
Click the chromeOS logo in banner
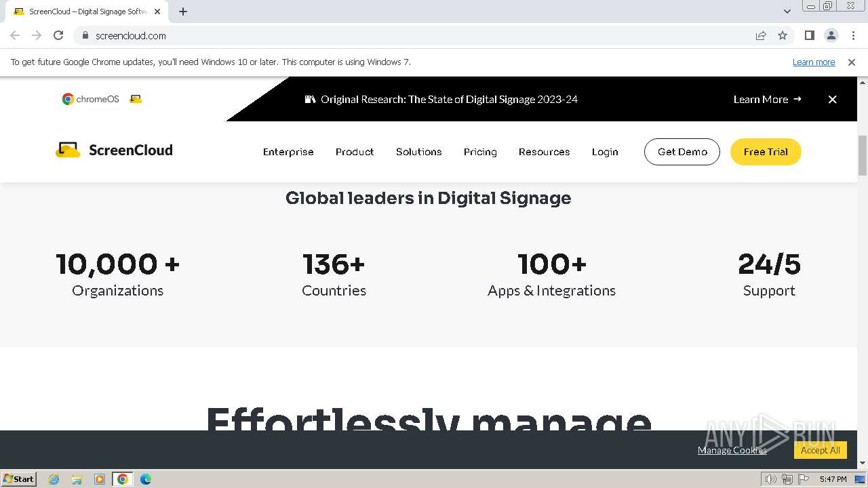point(90,99)
